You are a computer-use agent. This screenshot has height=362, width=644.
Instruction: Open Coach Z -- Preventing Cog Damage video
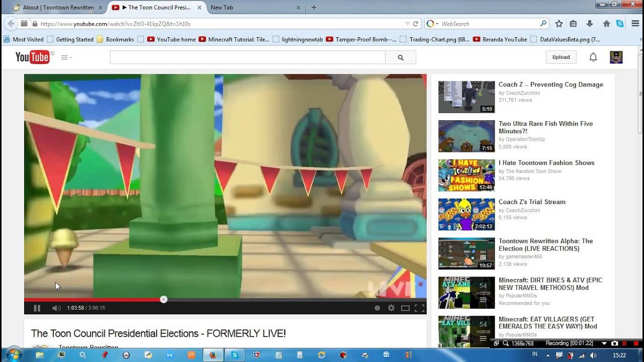(551, 84)
